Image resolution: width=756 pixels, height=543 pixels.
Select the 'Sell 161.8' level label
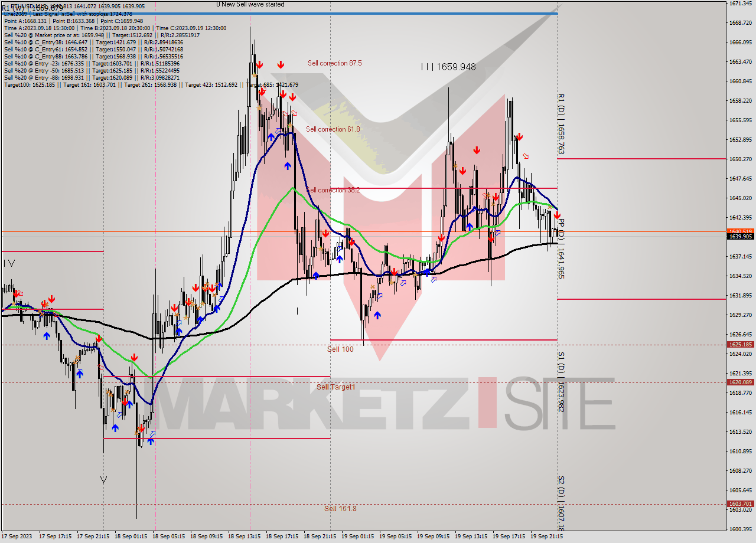tap(340, 508)
